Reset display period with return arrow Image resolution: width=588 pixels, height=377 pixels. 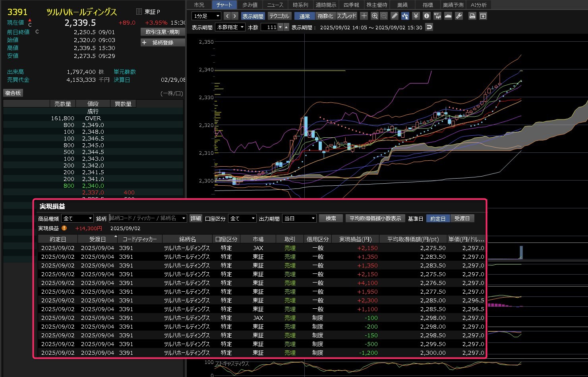click(429, 27)
